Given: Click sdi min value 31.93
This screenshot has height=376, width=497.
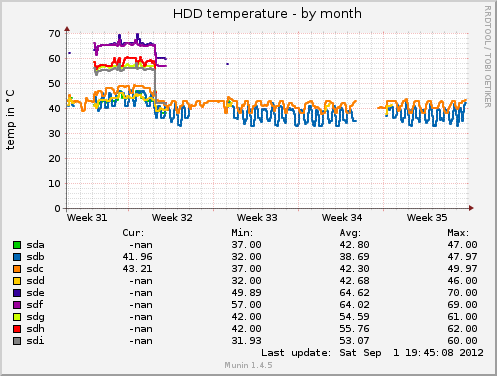Looking at the screenshot, I should (x=246, y=341).
